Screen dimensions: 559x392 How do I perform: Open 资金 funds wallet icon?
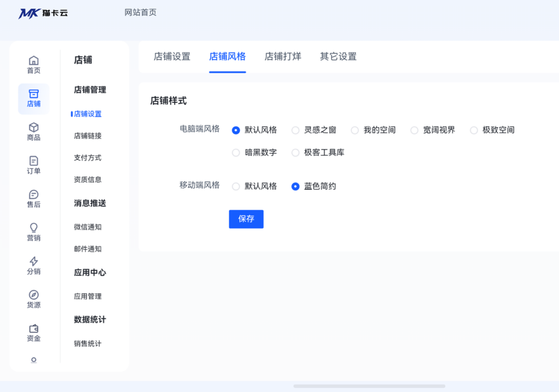click(33, 333)
